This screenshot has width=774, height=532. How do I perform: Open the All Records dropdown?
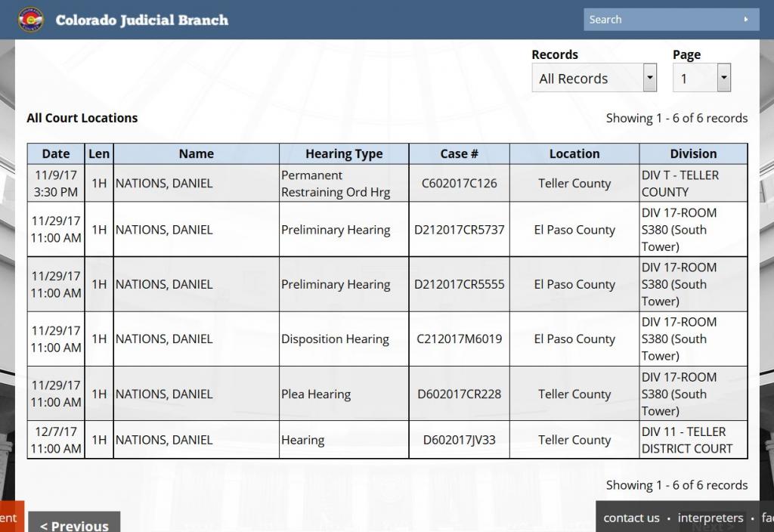click(x=594, y=78)
